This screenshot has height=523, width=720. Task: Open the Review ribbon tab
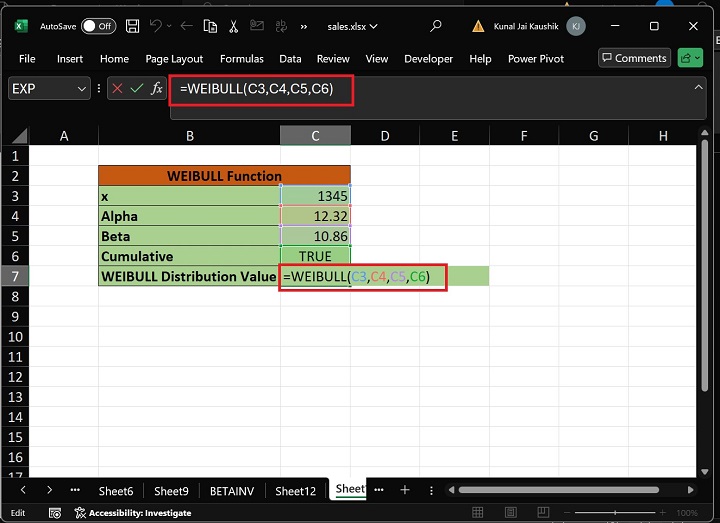click(333, 59)
